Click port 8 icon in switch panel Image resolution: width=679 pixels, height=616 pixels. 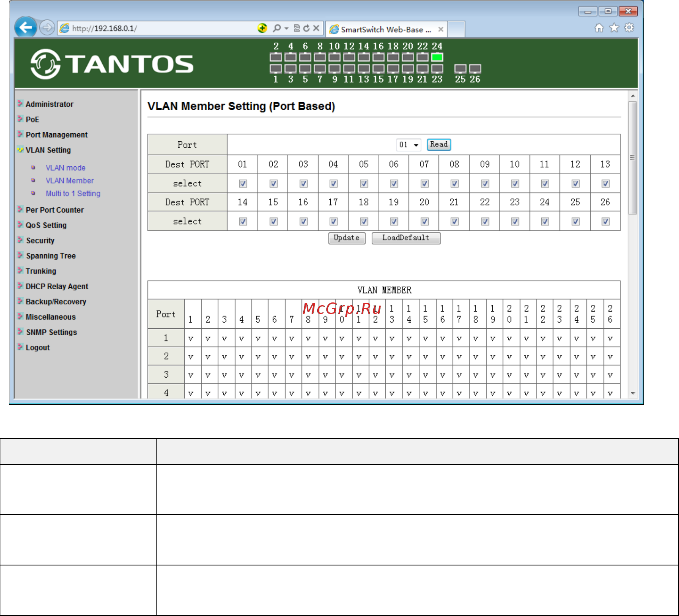pyautogui.click(x=320, y=57)
